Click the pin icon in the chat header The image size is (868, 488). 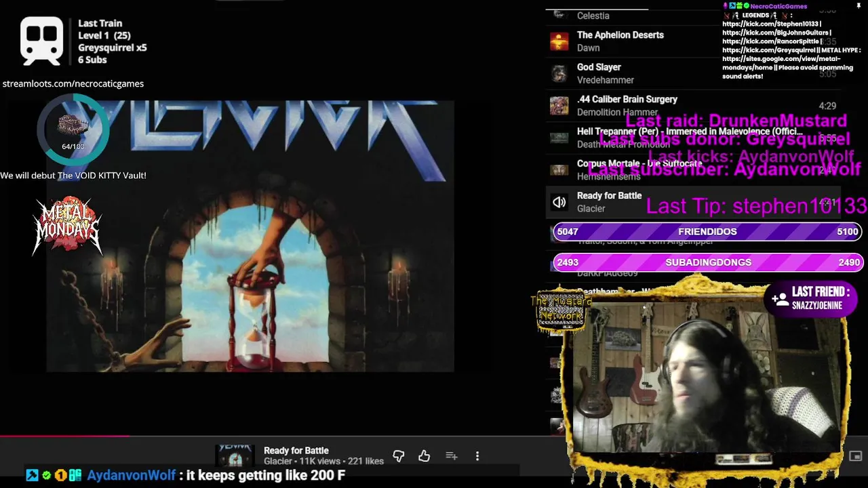coord(859,6)
